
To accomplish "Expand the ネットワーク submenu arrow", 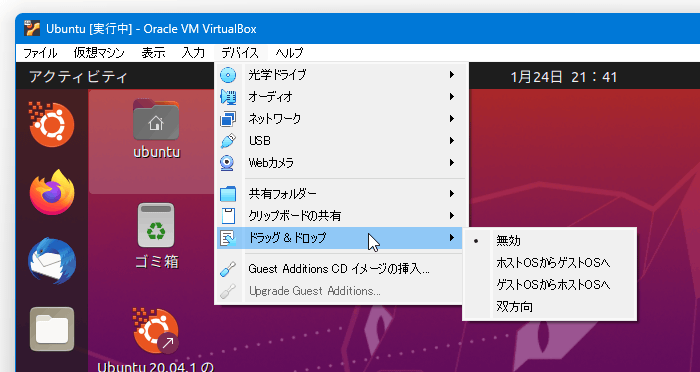I will (452, 118).
